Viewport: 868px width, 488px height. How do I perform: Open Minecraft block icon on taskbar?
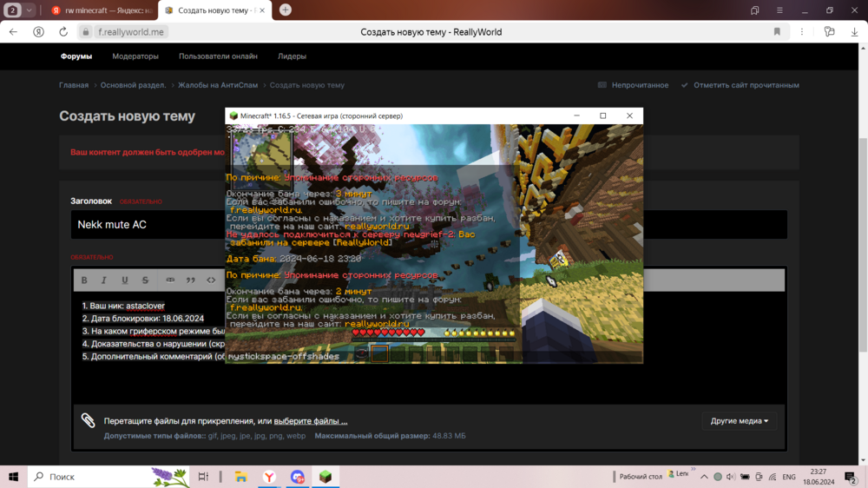(325, 477)
